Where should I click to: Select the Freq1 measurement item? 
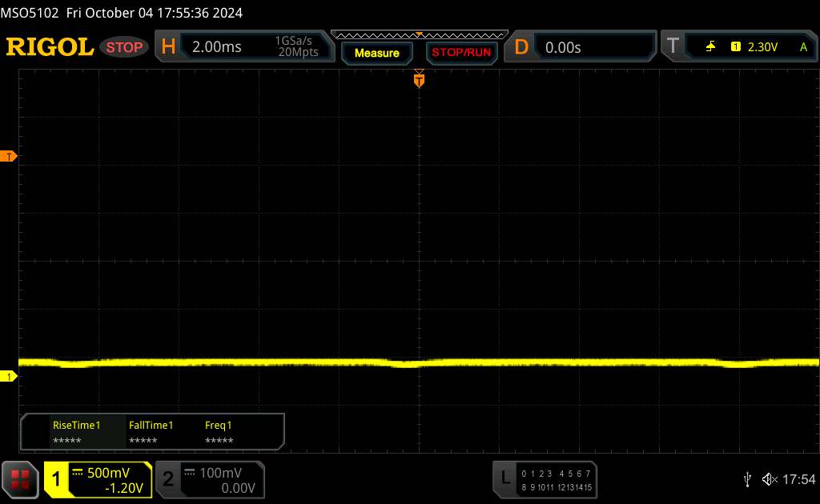click(219, 432)
